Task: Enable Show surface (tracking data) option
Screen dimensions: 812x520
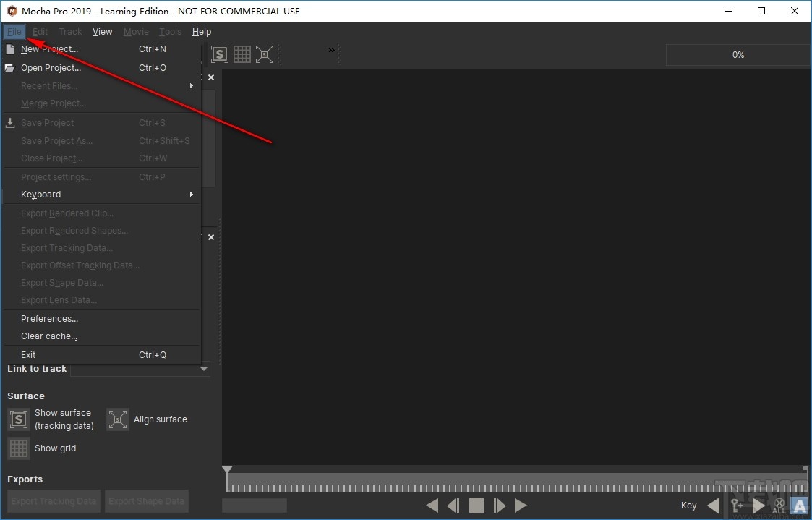Action: 18,419
